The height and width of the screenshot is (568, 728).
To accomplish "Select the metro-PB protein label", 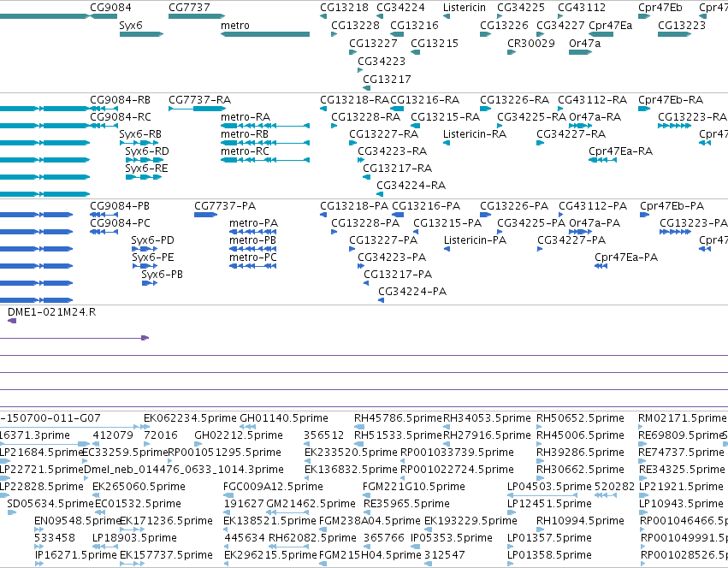I will (252, 240).
